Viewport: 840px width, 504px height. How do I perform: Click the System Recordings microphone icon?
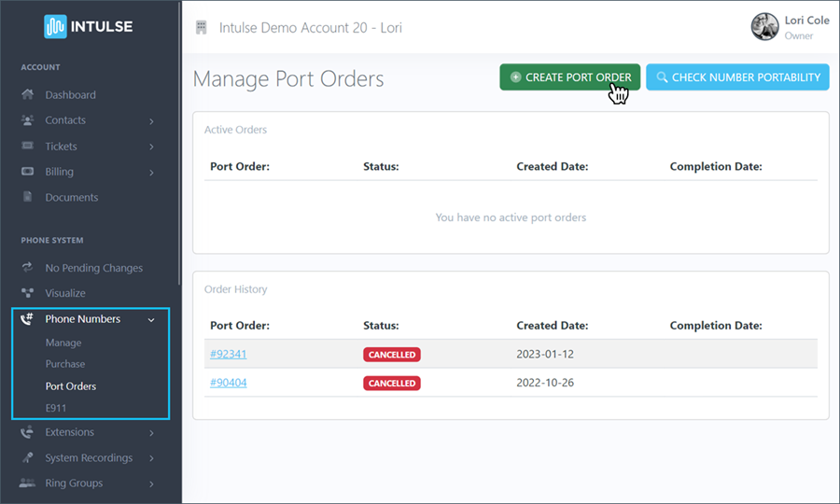pos(27,457)
